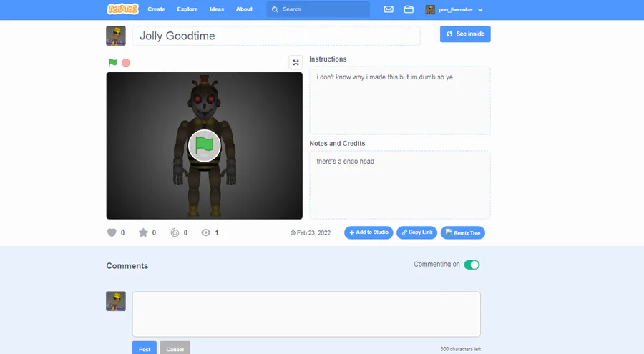The image size is (644, 354).
Task: Open the Remix Tree button
Action: click(x=463, y=233)
